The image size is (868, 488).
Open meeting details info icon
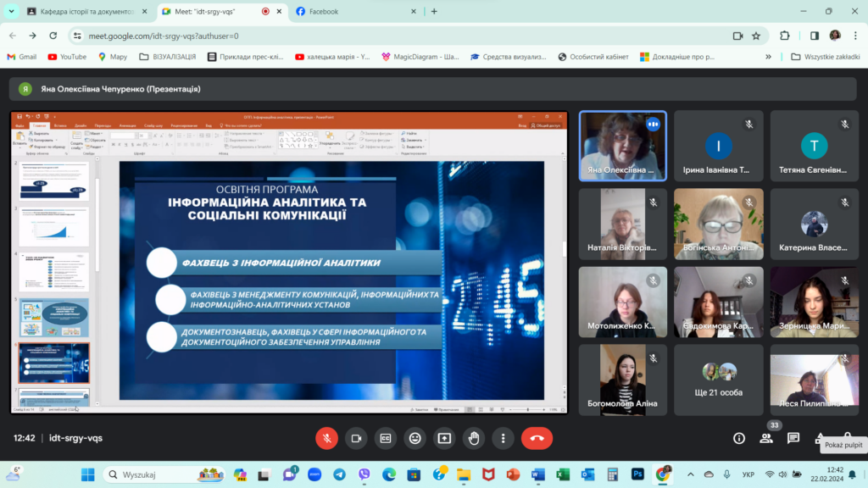click(x=739, y=438)
